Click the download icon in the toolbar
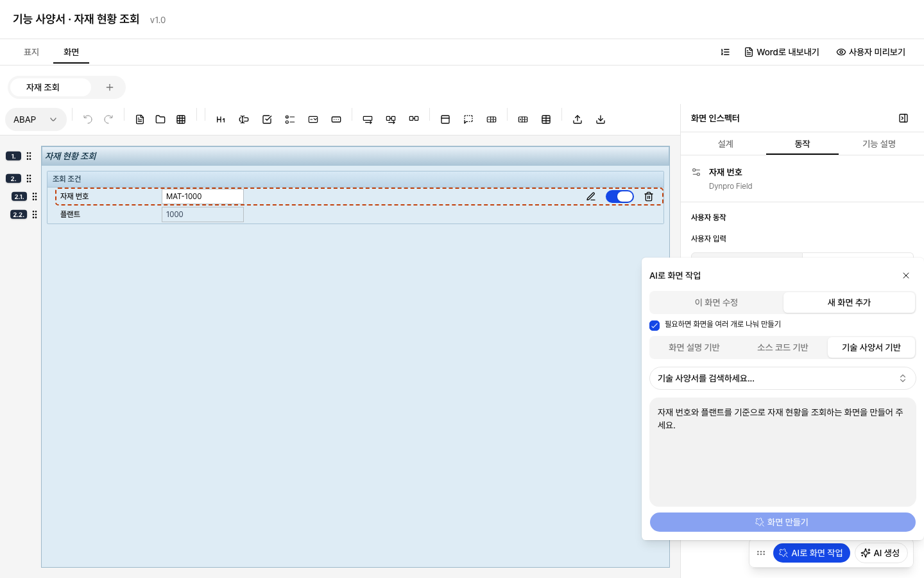Image resolution: width=924 pixels, height=578 pixels. [x=601, y=119]
